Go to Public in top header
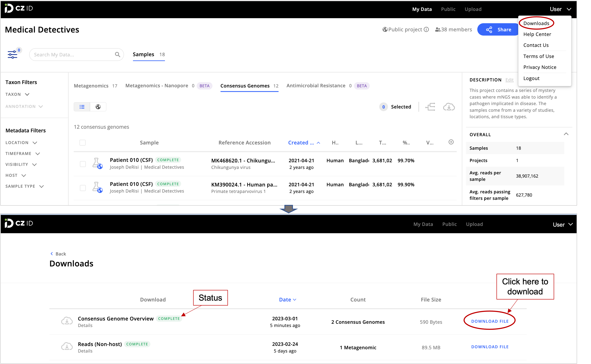This screenshot has width=591, height=364. point(448,9)
